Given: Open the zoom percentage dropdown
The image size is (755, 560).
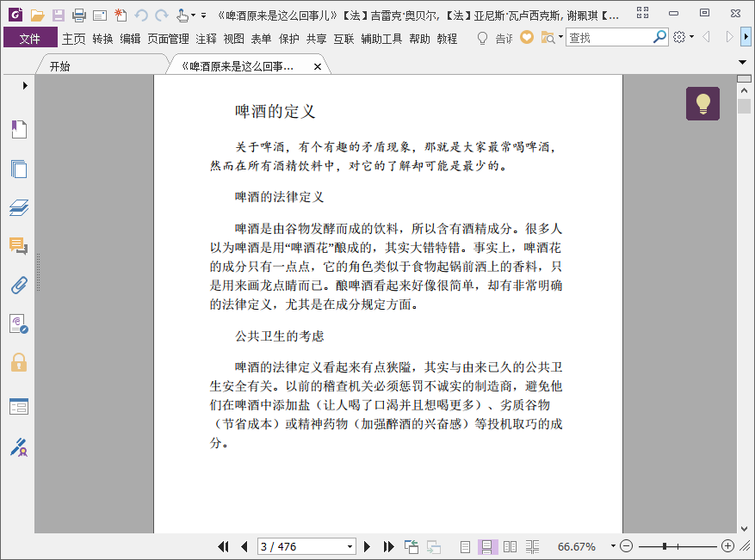Looking at the screenshot, I should click(x=613, y=545).
